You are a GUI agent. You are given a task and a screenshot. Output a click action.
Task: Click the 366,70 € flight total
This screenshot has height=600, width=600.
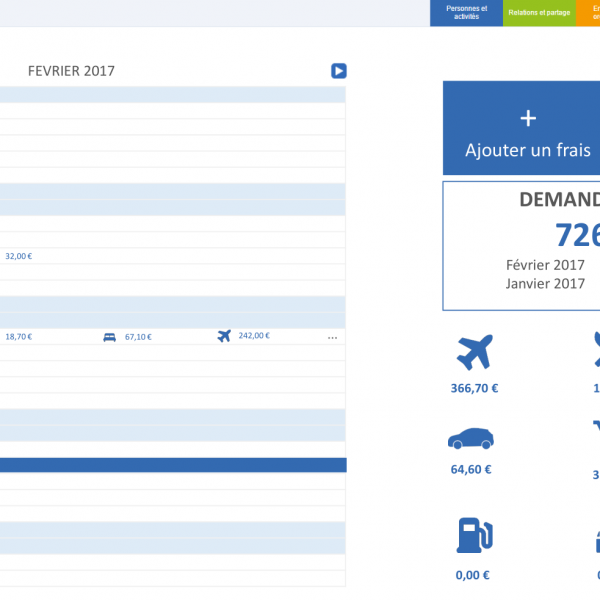(474, 388)
